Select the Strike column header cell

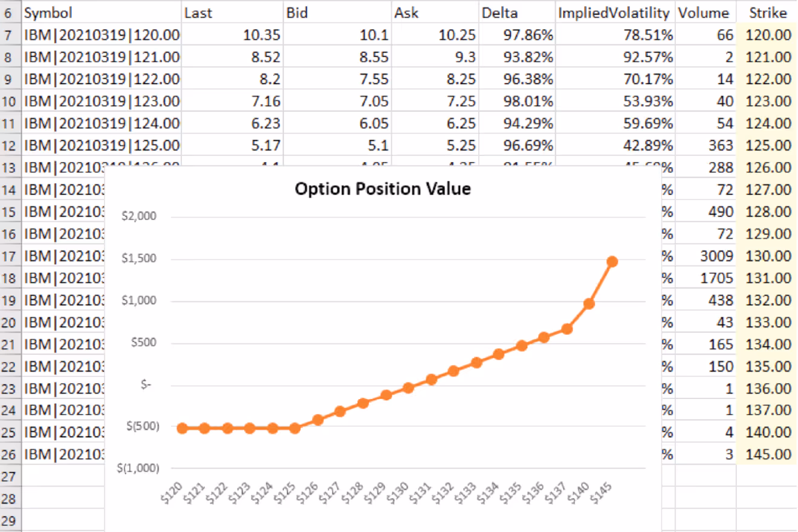click(x=767, y=12)
